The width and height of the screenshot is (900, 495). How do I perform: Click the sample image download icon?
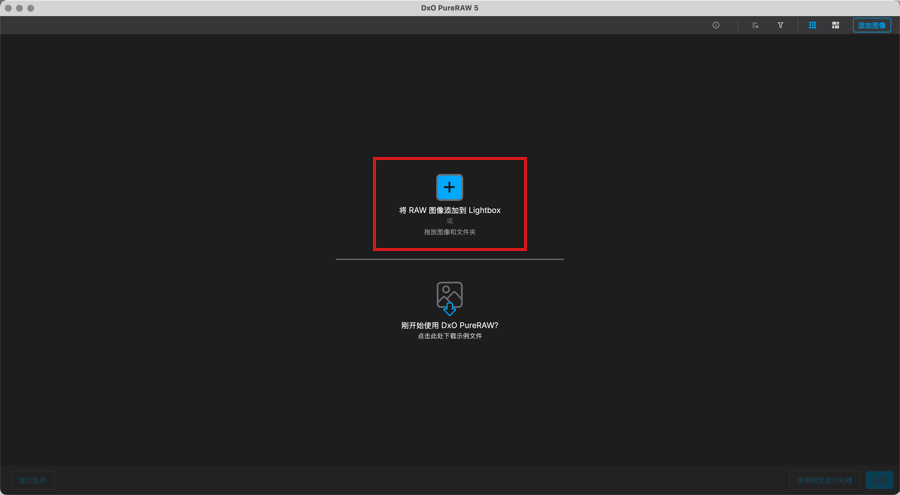pyautogui.click(x=449, y=298)
